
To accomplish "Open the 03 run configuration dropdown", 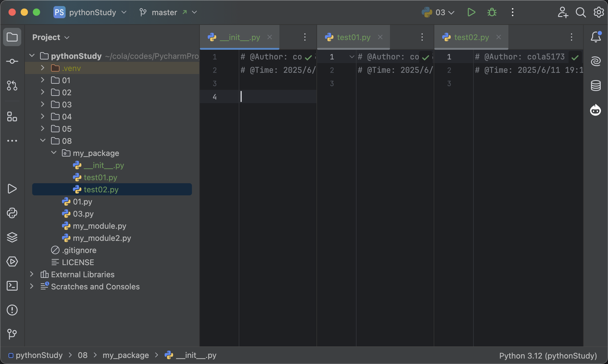I will (x=438, y=12).
